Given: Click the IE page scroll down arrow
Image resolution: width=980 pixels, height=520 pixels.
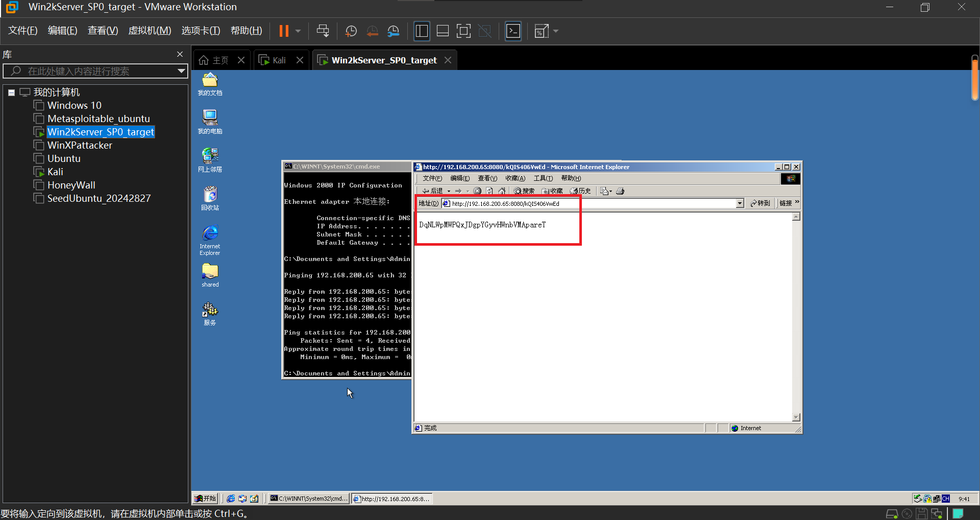Looking at the screenshot, I should [796, 417].
